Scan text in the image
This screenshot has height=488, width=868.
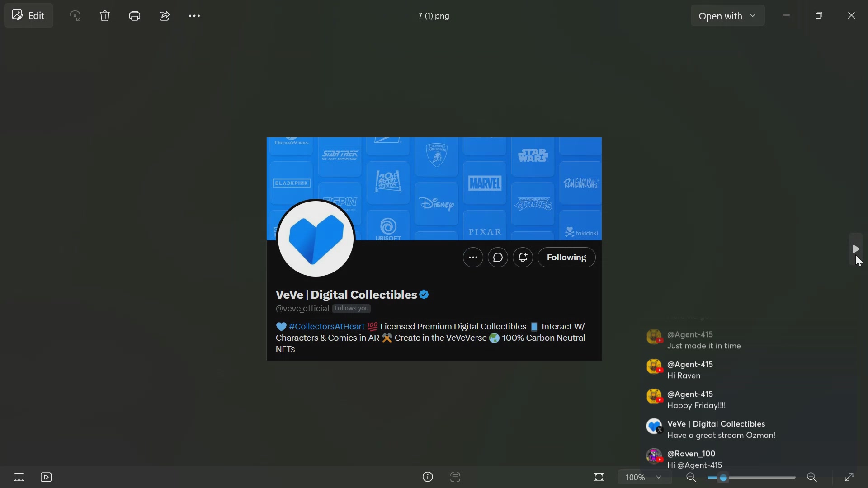click(455, 477)
